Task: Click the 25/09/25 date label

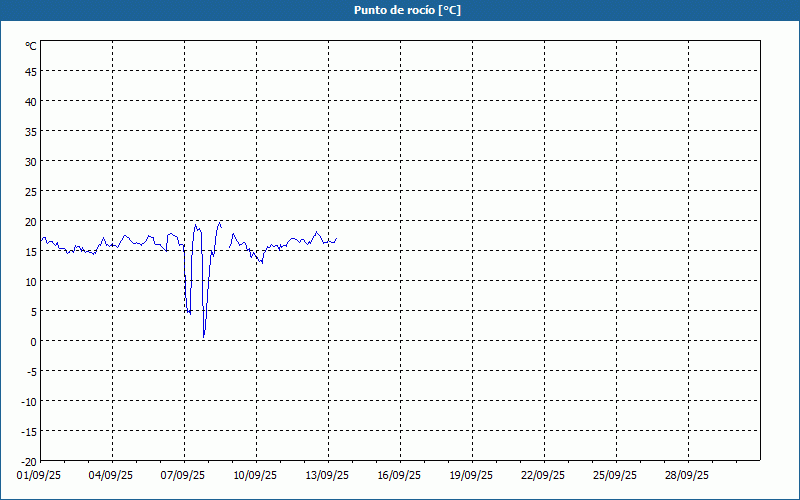Action: point(615,476)
